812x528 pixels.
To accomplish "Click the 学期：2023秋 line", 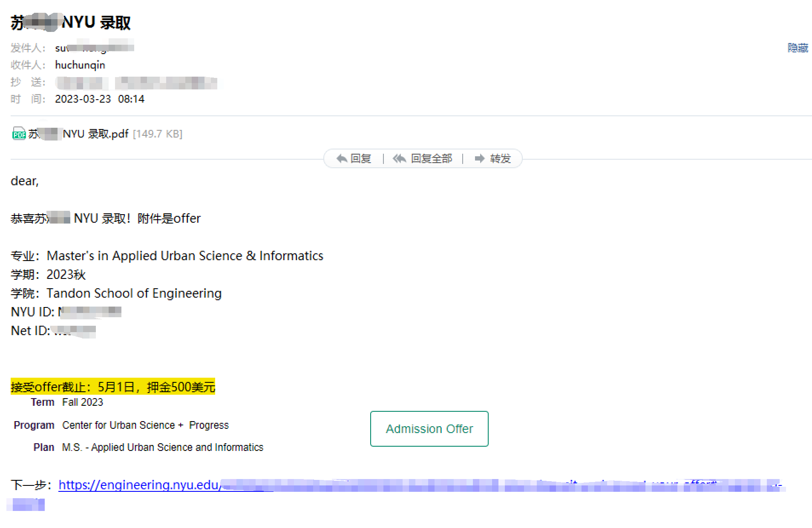I will [x=48, y=275].
